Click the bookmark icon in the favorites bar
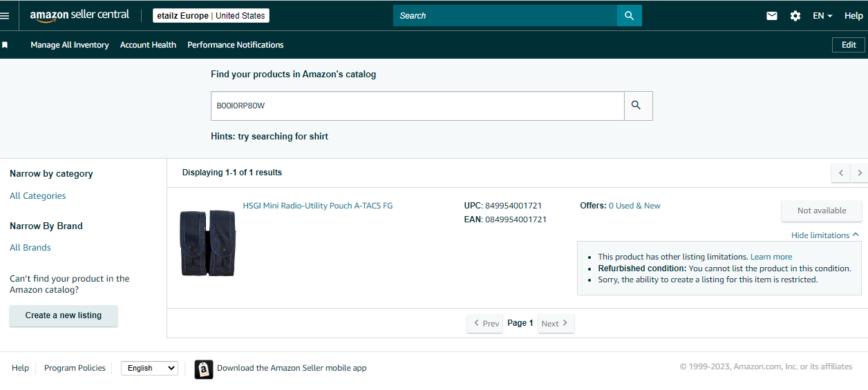The image size is (868, 390). [5, 45]
